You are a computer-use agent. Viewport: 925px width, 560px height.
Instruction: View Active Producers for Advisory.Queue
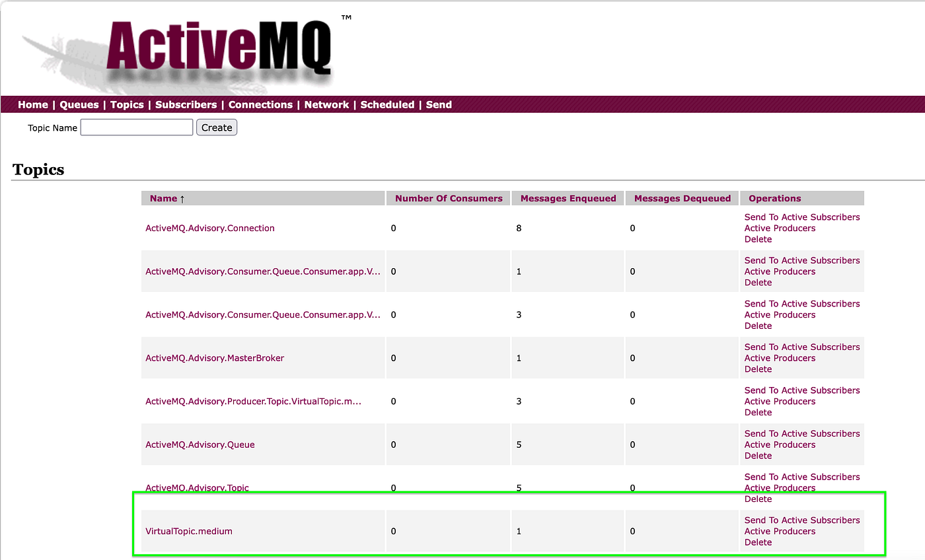[780, 444]
